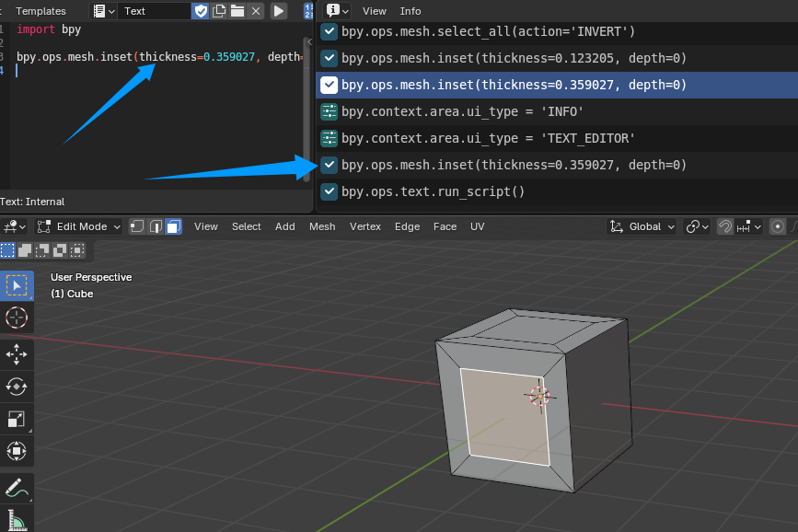
Task: Run the script with the play button
Action: [x=278, y=11]
